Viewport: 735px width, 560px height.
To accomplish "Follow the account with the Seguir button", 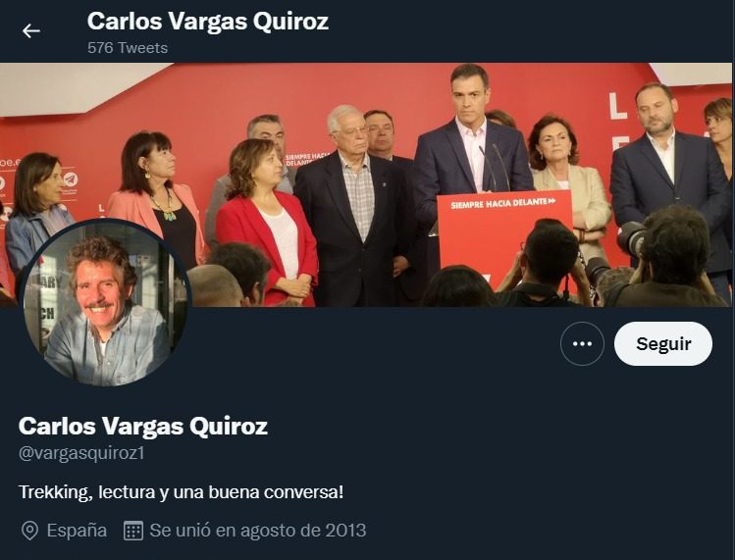I will point(662,343).
